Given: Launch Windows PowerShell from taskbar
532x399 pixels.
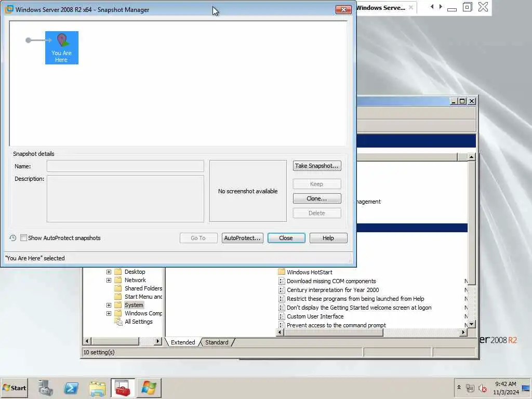Looking at the screenshot, I should (x=71, y=388).
